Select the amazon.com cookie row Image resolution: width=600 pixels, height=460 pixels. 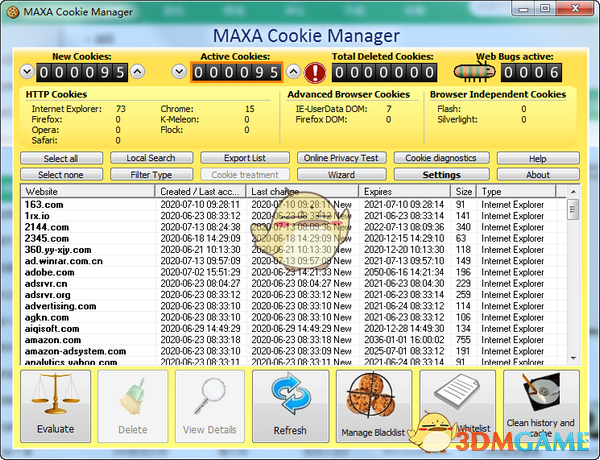point(294,340)
